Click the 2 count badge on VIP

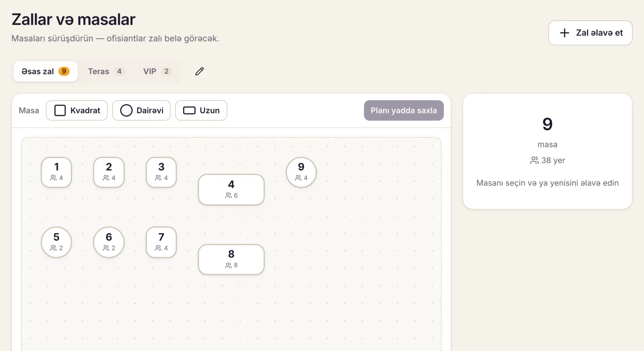pyautogui.click(x=166, y=71)
